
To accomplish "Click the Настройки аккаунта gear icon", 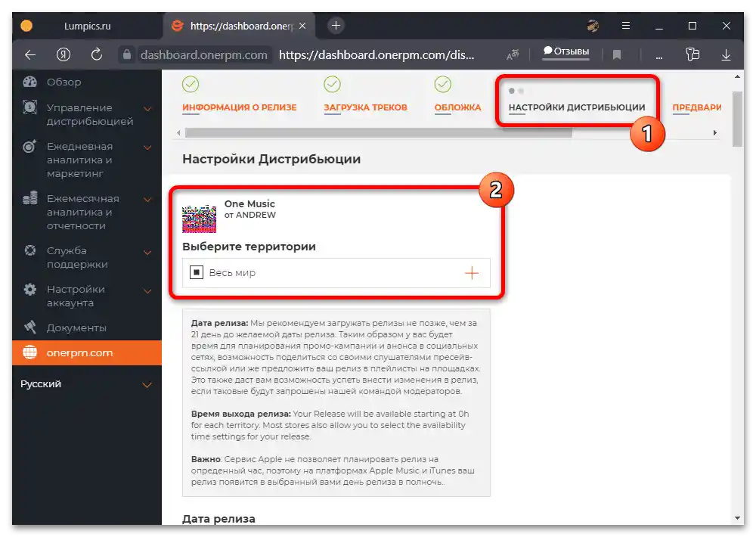I will [30, 289].
